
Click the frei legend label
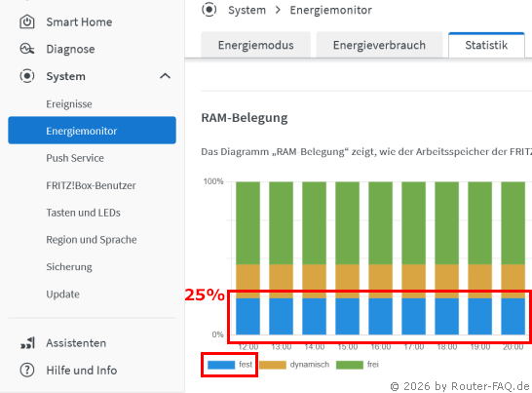coord(372,365)
